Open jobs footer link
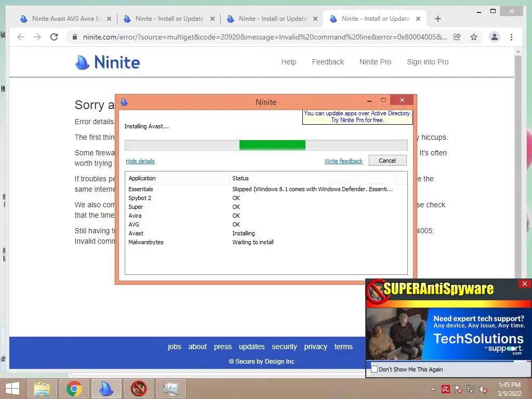Image resolution: width=532 pixels, height=399 pixels. click(175, 347)
